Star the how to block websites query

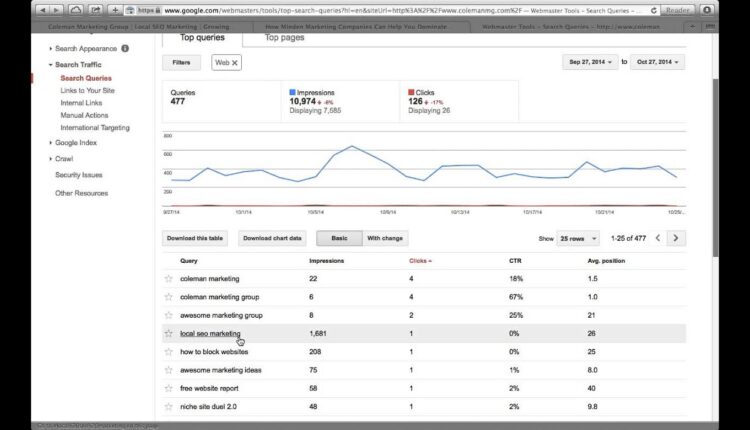168,352
